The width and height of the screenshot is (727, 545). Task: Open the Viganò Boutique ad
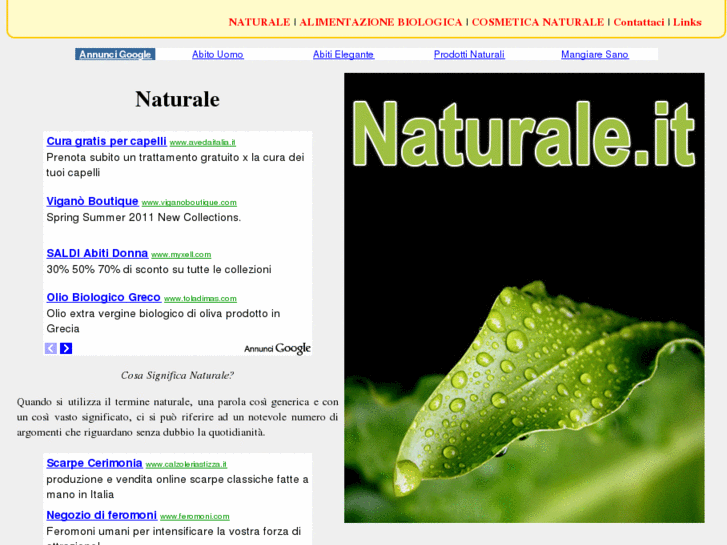[x=92, y=201]
